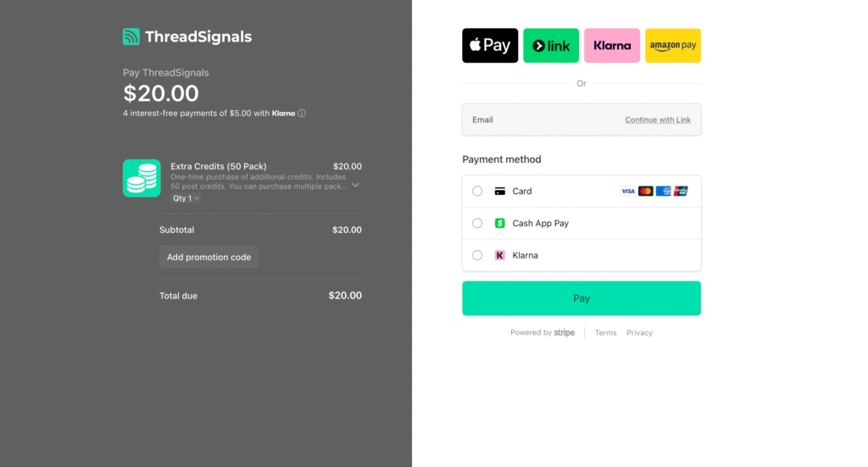Pay with the Apple Pay button
The height and width of the screenshot is (467, 868).
(x=490, y=46)
